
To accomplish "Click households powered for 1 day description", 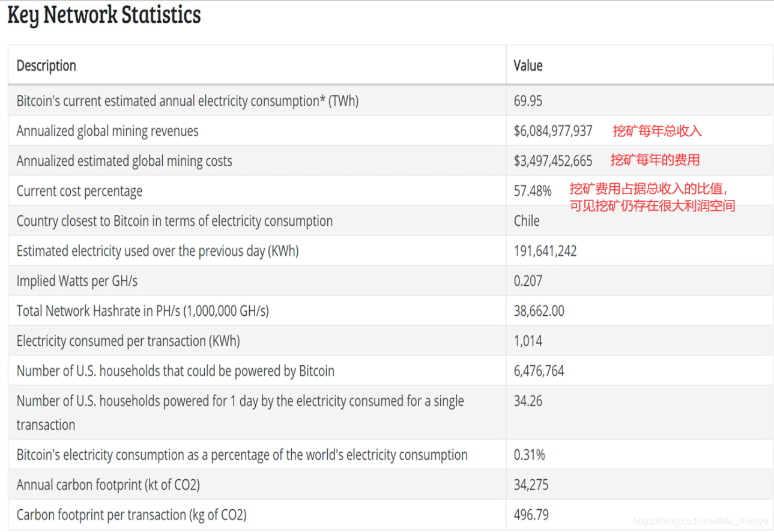I will tap(240, 413).
